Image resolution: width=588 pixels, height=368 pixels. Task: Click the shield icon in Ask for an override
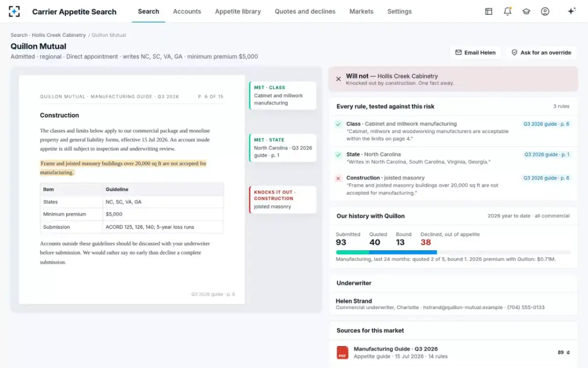point(514,53)
